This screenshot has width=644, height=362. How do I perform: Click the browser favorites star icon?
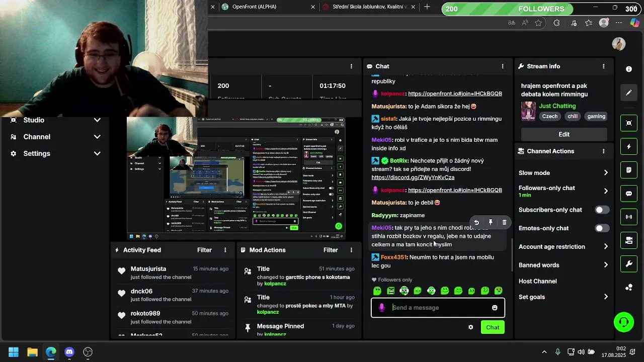point(538,23)
